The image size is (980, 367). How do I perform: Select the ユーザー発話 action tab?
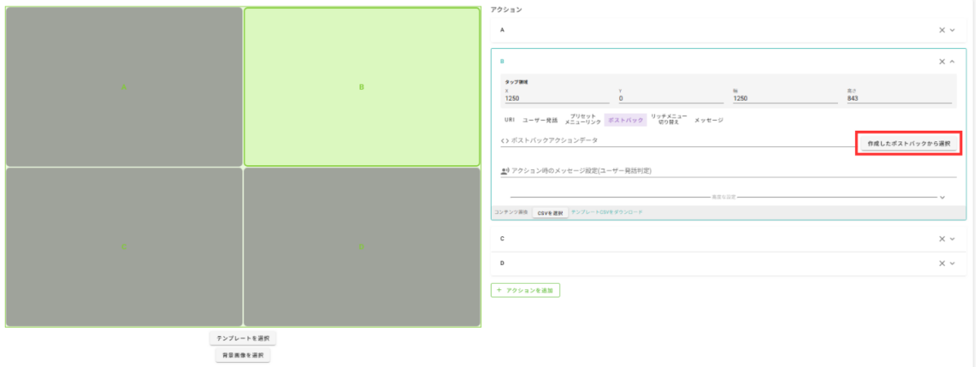[x=540, y=120]
